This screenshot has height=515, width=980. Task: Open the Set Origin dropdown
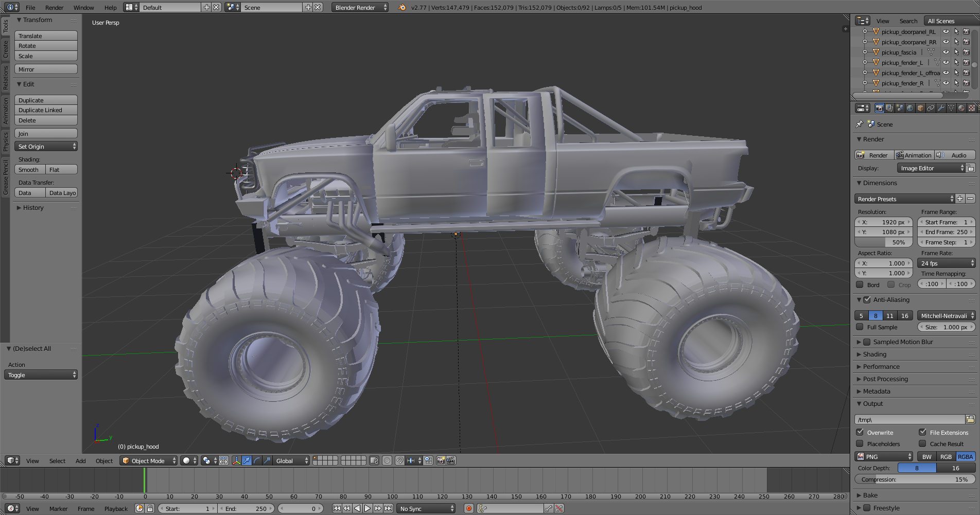click(x=46, y=147)
